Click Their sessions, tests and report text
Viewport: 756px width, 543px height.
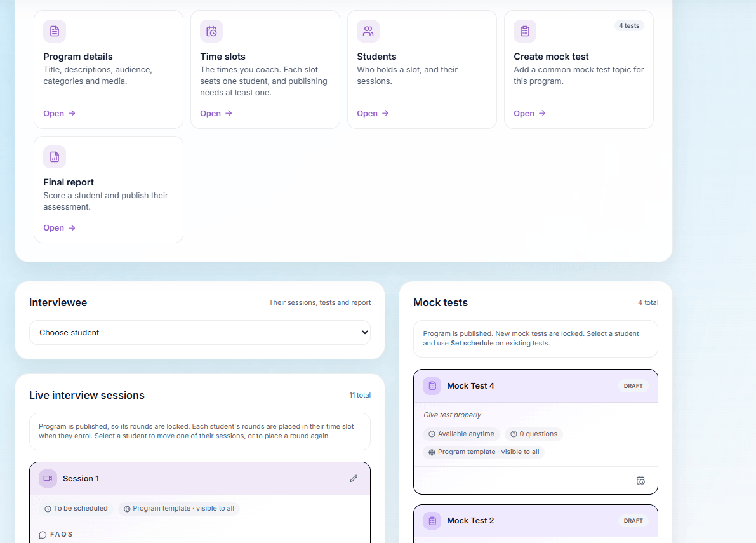[320, 303]
